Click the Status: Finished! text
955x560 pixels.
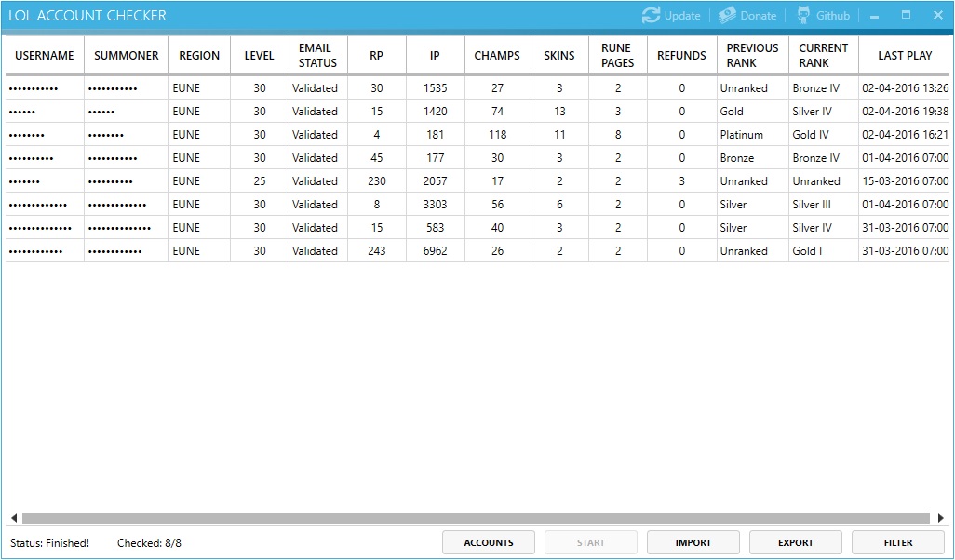(x=50, y=543)
